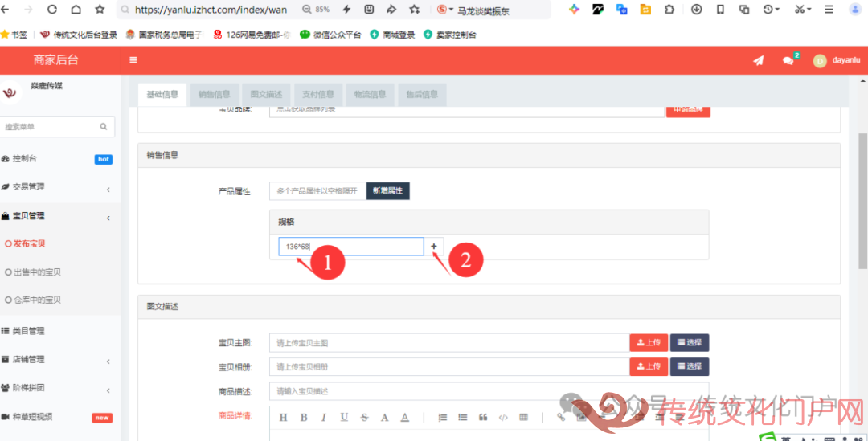Click the 新增属性 button
Screen dimensions: 868x441
[x=387, y=191]
